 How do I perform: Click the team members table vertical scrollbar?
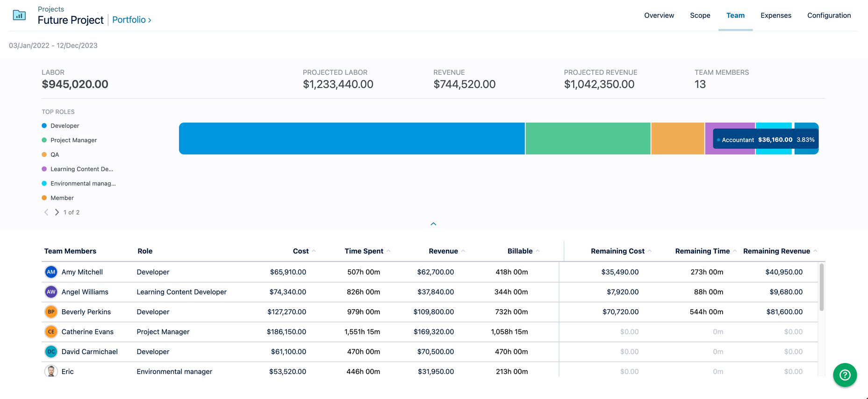coord(821,287)
